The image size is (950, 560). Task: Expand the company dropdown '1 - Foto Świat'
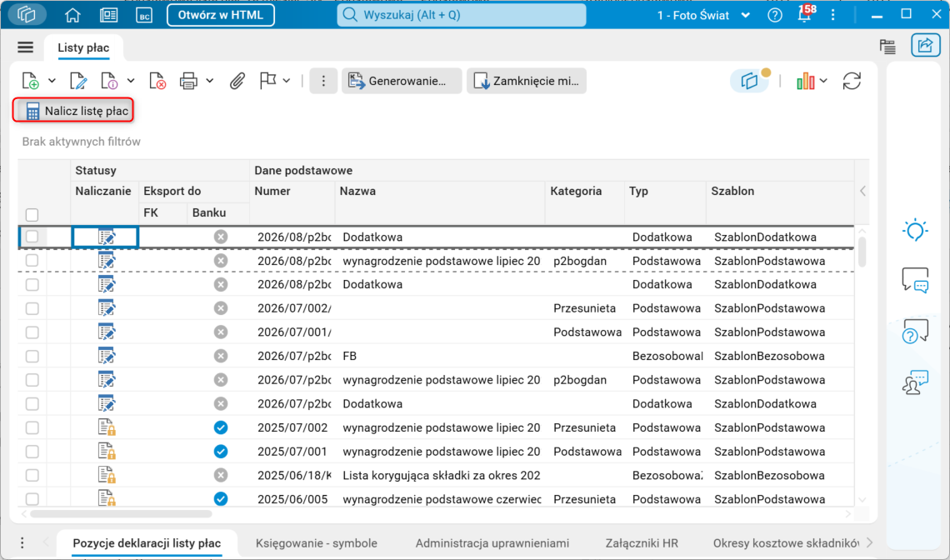(704, 15)
